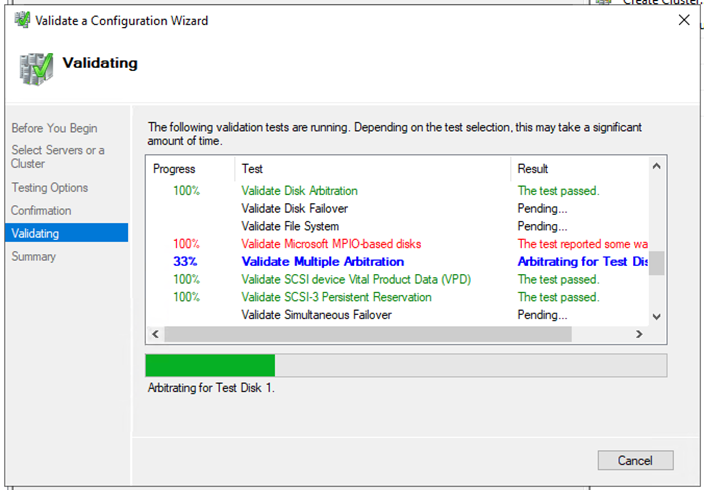Click Pending result for Validate File System
The image size is (704, 490).
click(542, 226)
